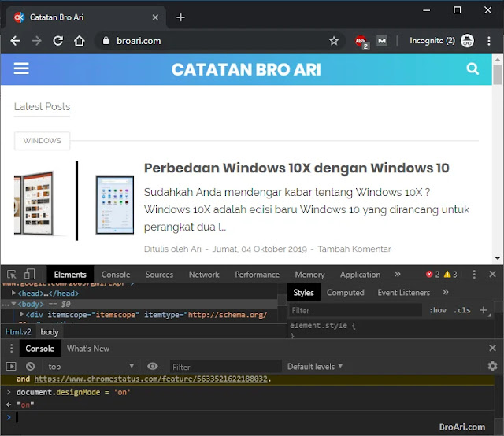Image resolution: width=504 pixels, height=436 pixels.
Task: Toggle the :hov element state panel
Action: 438,310
